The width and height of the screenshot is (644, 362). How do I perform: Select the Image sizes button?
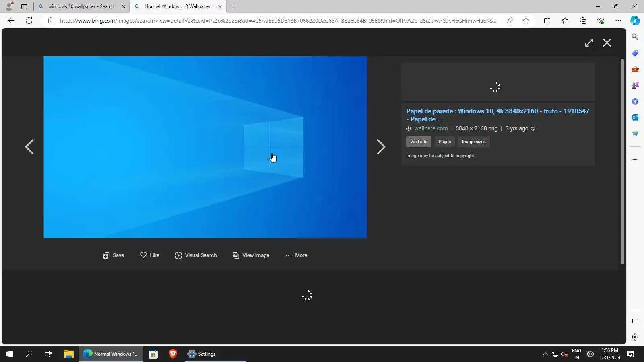tap(474, 142)
